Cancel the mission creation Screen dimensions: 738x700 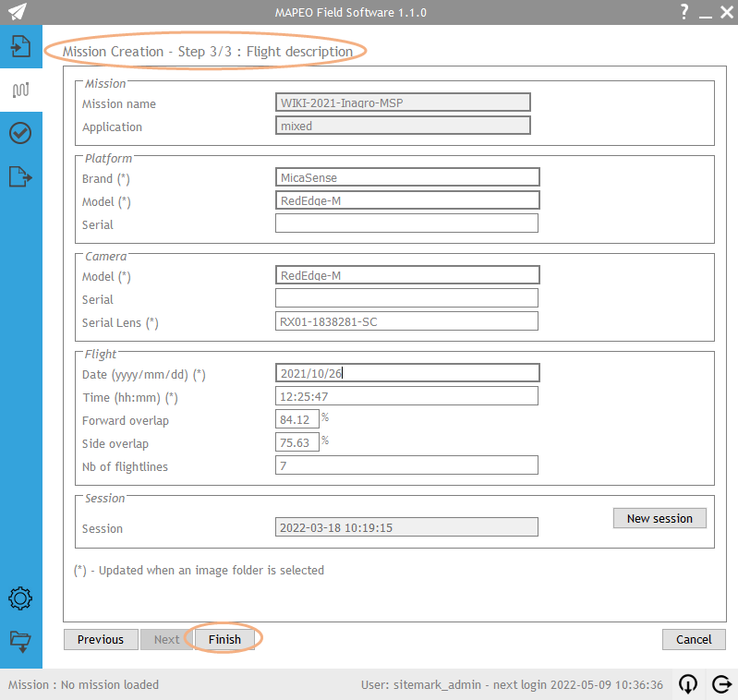(694, 639)
